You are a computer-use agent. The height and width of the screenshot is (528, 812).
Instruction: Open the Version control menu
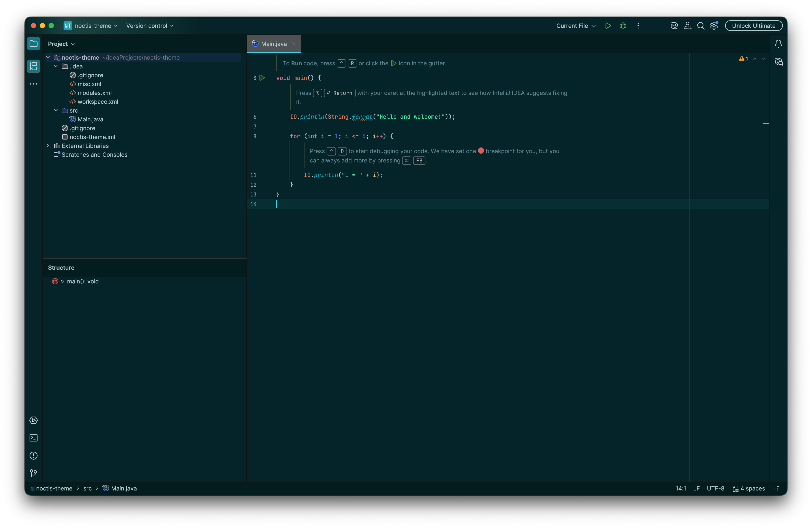(149, 26)
